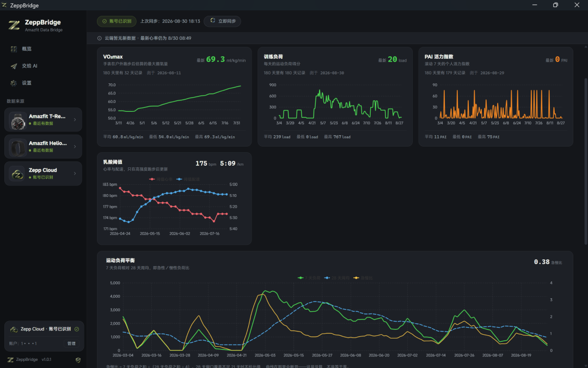Toggle the 阈值心率 red legend series
Screen dimensions: 588x368
(161, 179)
